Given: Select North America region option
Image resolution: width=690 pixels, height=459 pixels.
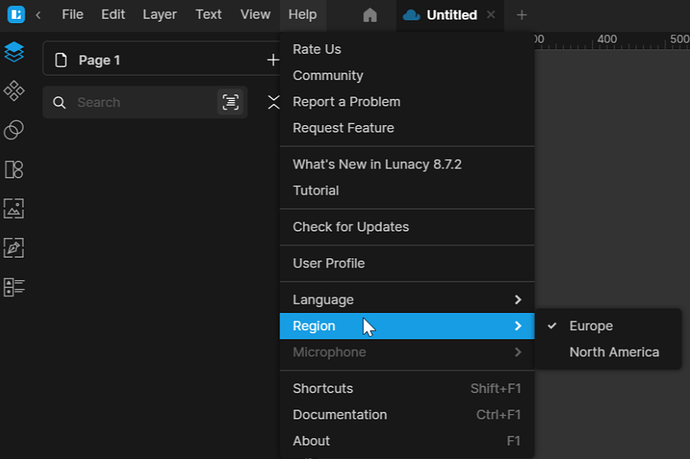Looking at the screenshot, I should [x=608, y=352].
